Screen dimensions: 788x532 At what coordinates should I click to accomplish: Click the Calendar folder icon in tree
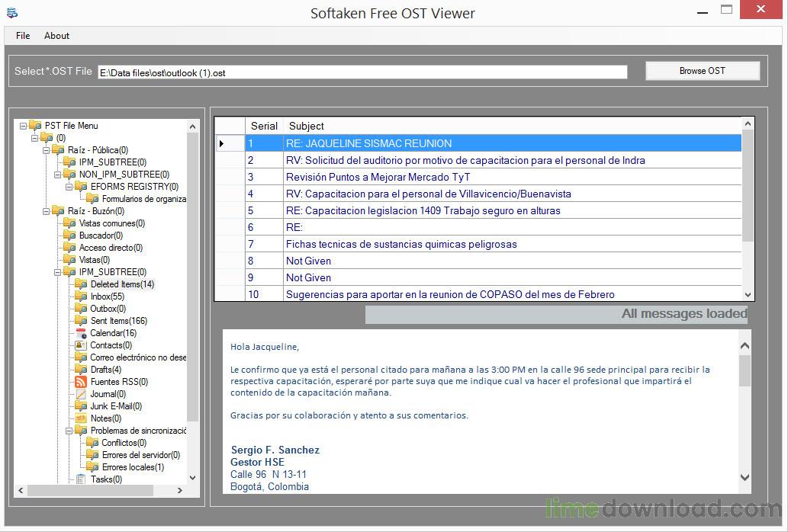(81, 333)
